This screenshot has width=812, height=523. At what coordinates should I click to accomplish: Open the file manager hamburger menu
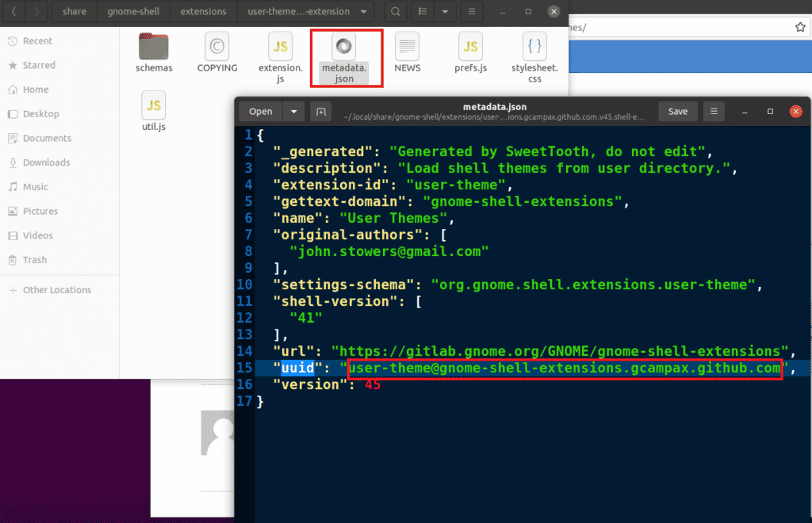tap(473, 11)
